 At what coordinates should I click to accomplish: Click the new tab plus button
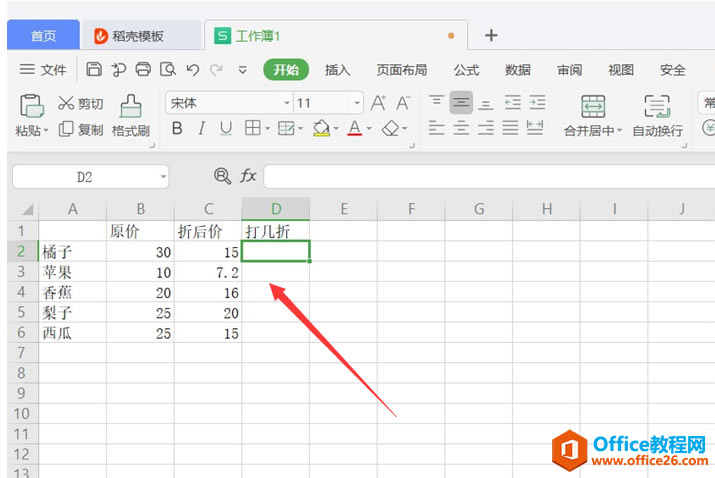[491, 35]
